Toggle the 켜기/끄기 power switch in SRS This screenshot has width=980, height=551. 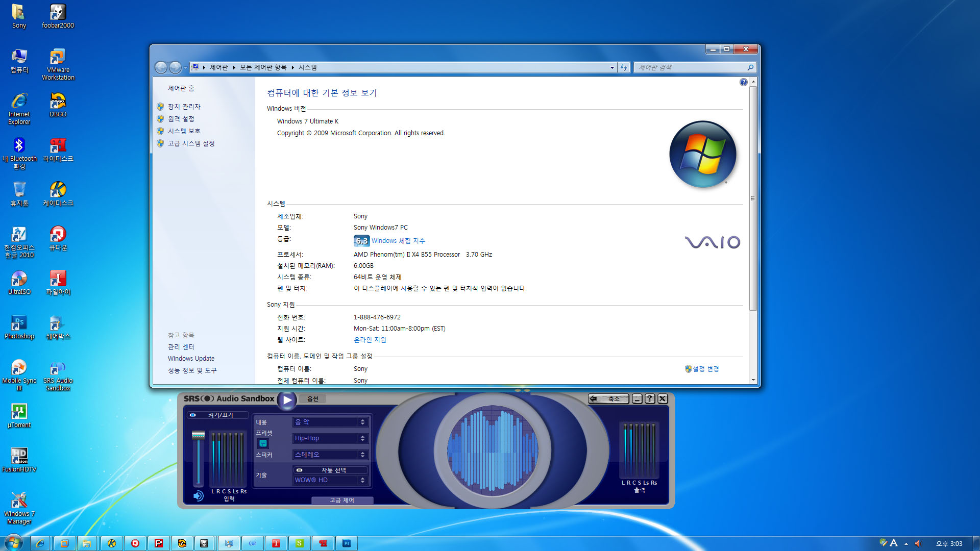[x=217, y=415]
